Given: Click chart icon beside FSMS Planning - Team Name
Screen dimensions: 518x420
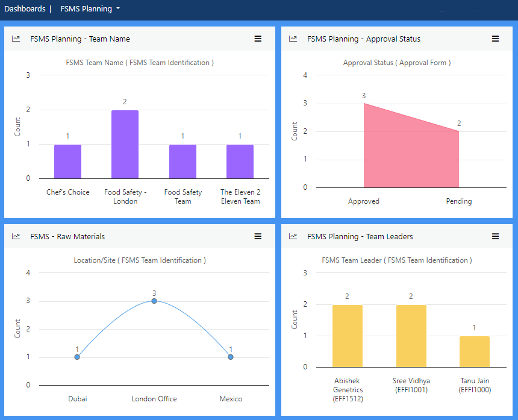Looking at the screenshot, I should 16,39.
